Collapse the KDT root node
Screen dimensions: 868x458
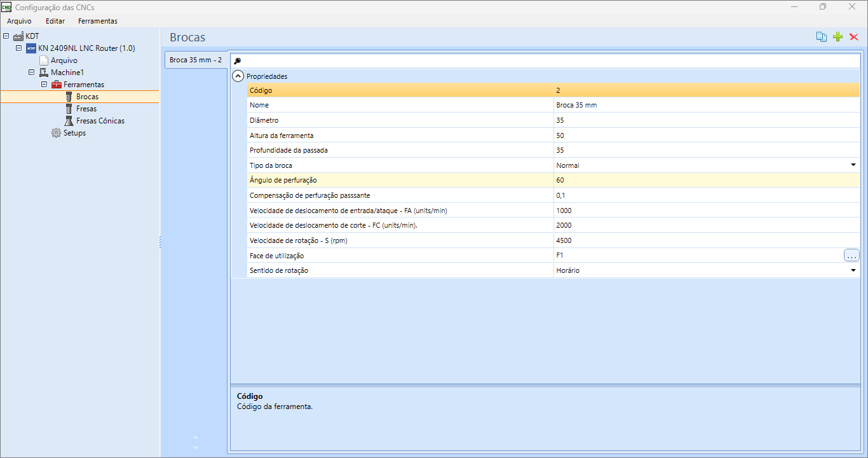click(x=6, y=36)
